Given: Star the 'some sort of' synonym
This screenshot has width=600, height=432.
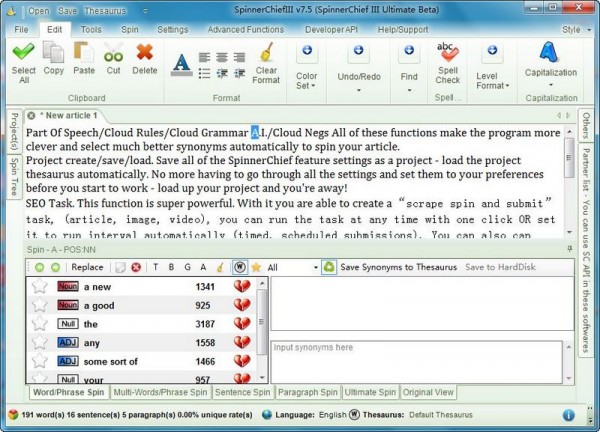Looking at the screenshot, I should (x=39, y=361).
